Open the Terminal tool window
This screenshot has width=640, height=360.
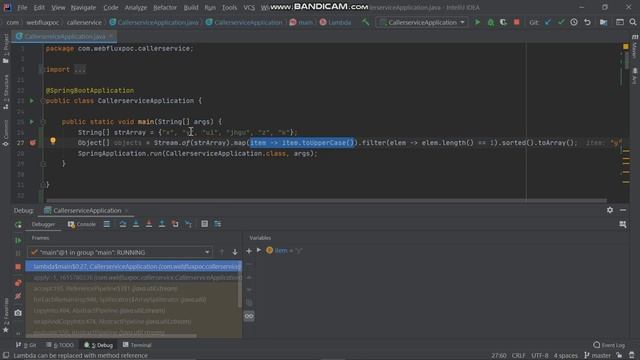click(137, 345)
